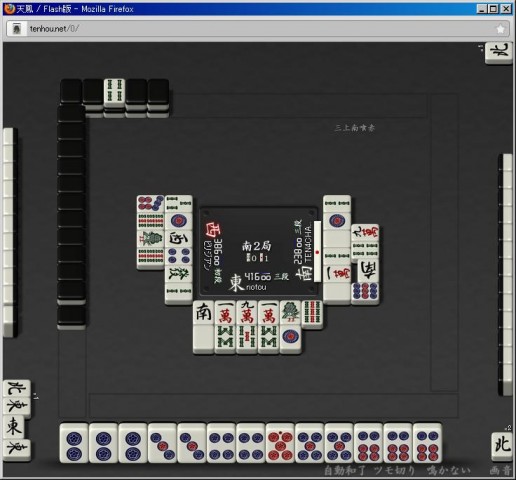Click the 九萬 tile in right player's discards
Image resolution: width=516 pixels, height=480 pixels.
(365, 232)
